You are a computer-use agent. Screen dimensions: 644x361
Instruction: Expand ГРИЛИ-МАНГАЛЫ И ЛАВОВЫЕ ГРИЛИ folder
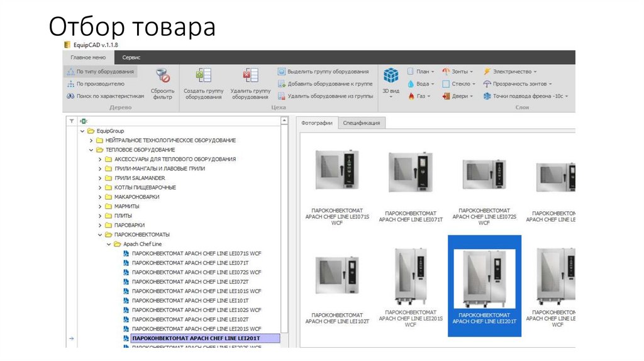point(100,169)
